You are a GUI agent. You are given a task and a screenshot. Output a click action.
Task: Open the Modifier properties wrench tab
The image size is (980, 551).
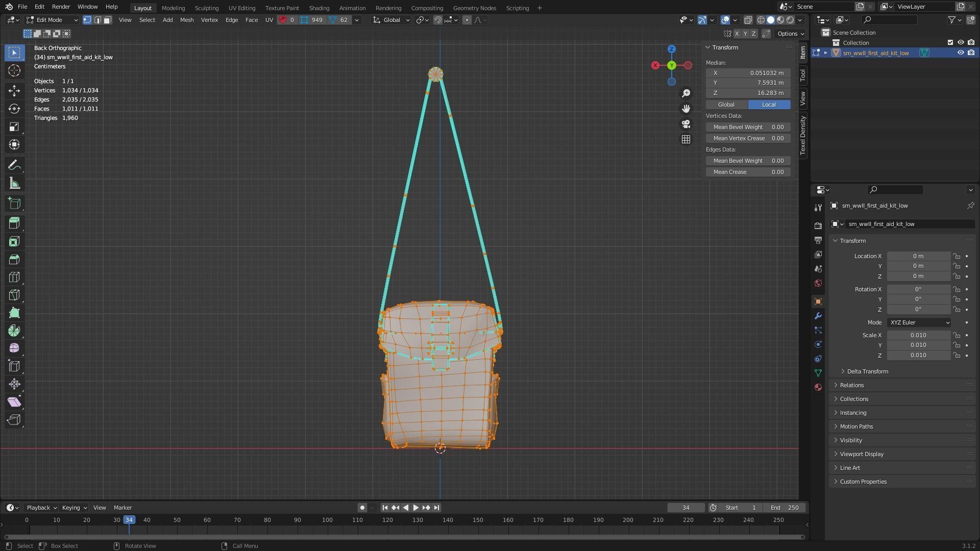818,316
